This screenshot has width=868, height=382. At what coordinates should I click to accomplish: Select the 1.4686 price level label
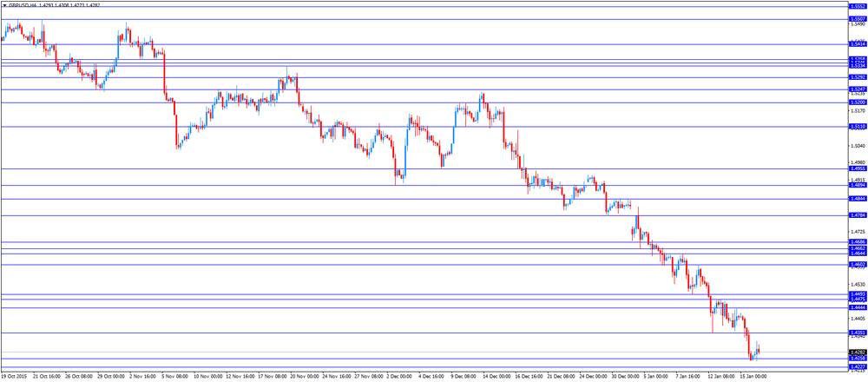coord(857,242)
